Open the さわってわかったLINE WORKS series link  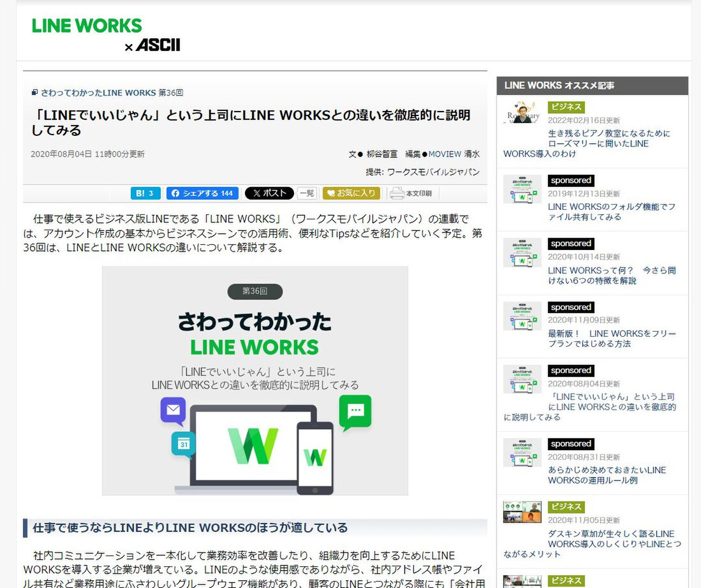coord(98,93)
